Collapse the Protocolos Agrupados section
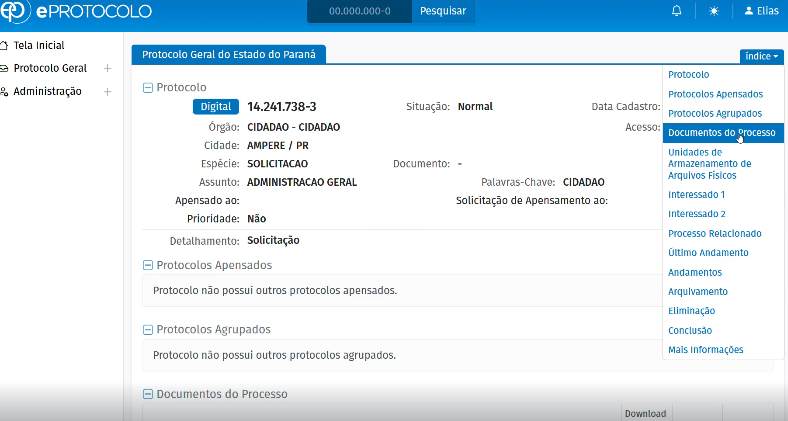788x421 pixels. point(148,329)
